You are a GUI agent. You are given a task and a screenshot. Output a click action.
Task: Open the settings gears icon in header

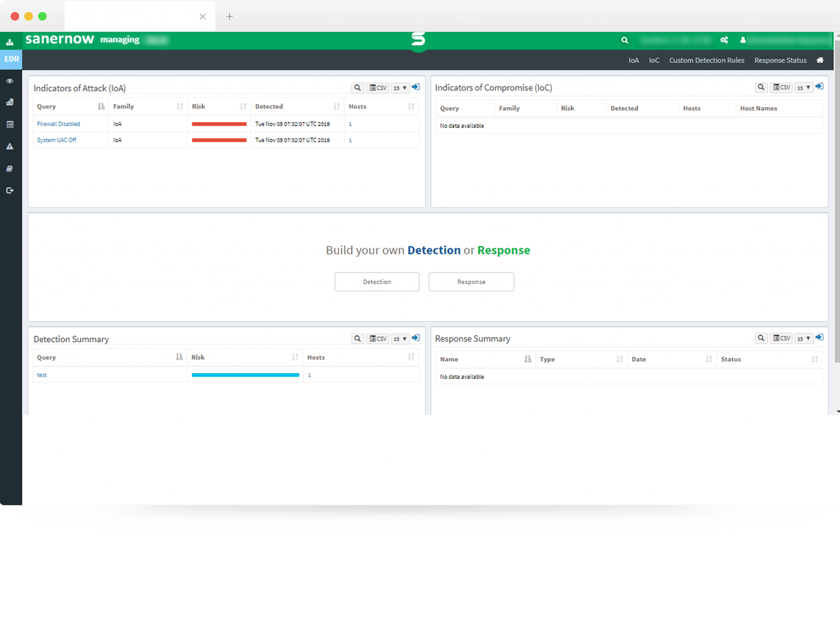(x=724, y=40)
